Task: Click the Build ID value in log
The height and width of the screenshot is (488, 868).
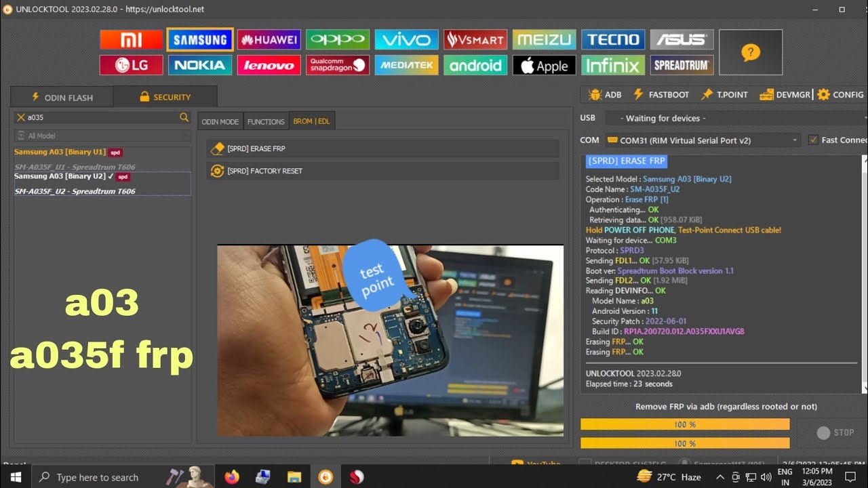Action: [684, 331]
